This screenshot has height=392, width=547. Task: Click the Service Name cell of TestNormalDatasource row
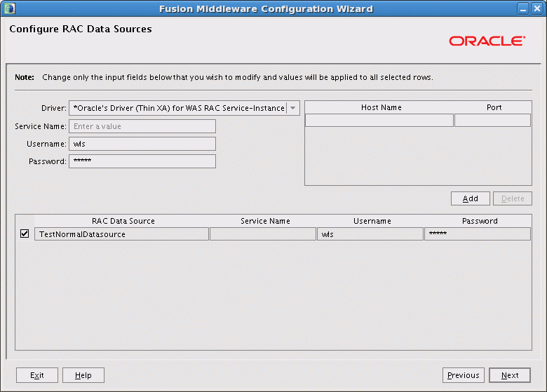(x=263, y=234)
